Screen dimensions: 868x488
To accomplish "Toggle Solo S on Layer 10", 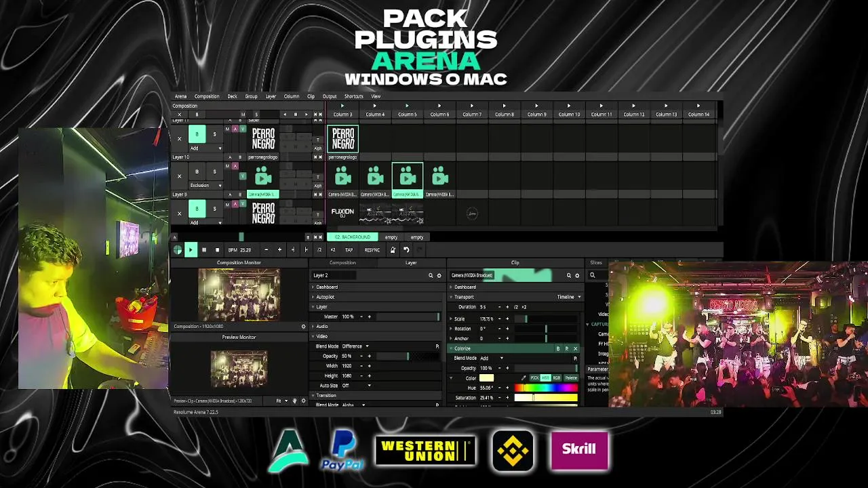I will coord(214,172).
